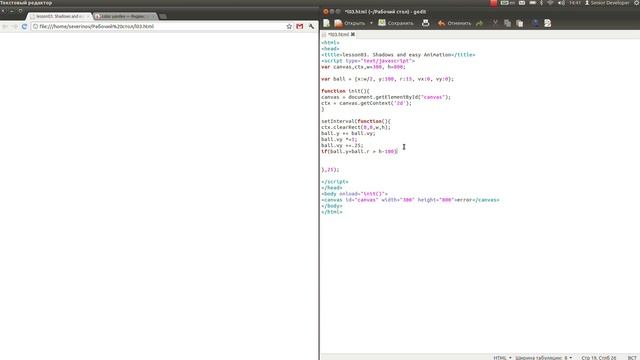Click the Copy icon in gedit toolbar
The height and width of the screenshot is (360, 640).
[507, 23]
